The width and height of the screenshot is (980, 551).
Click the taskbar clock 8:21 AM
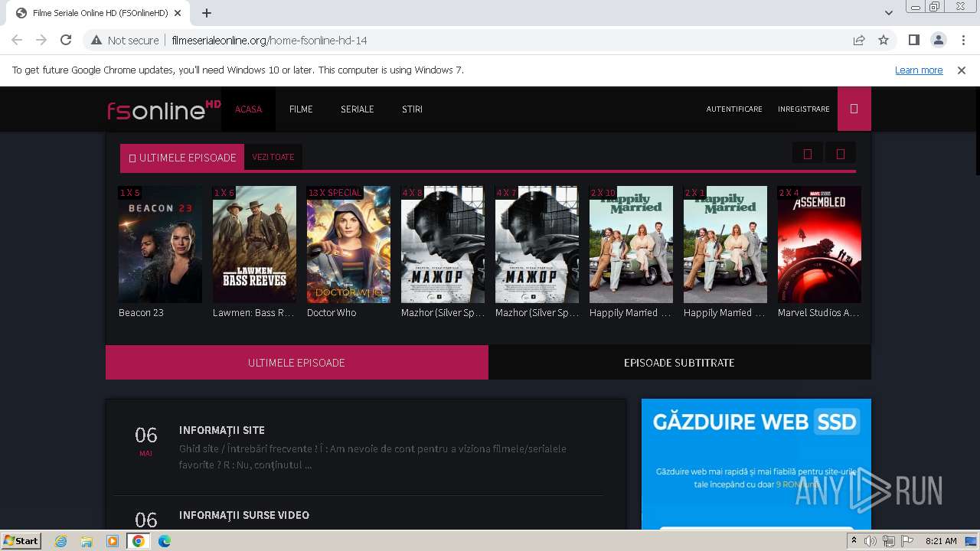coord(941,541)
